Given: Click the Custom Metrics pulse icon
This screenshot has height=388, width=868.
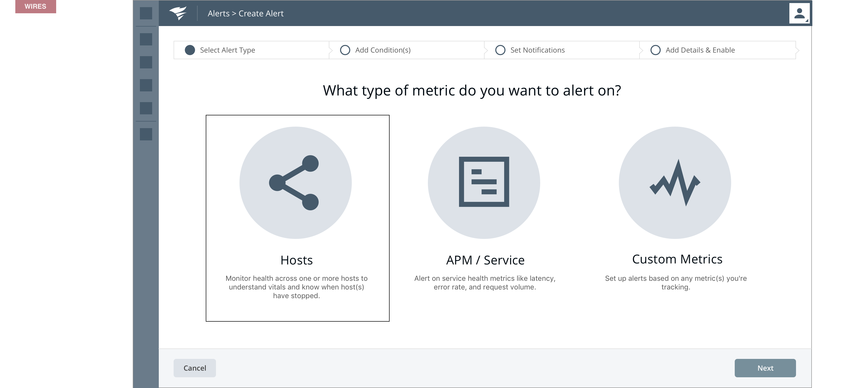Looking at the screenshot, I should pyautogui.click(x=674, y=183).
